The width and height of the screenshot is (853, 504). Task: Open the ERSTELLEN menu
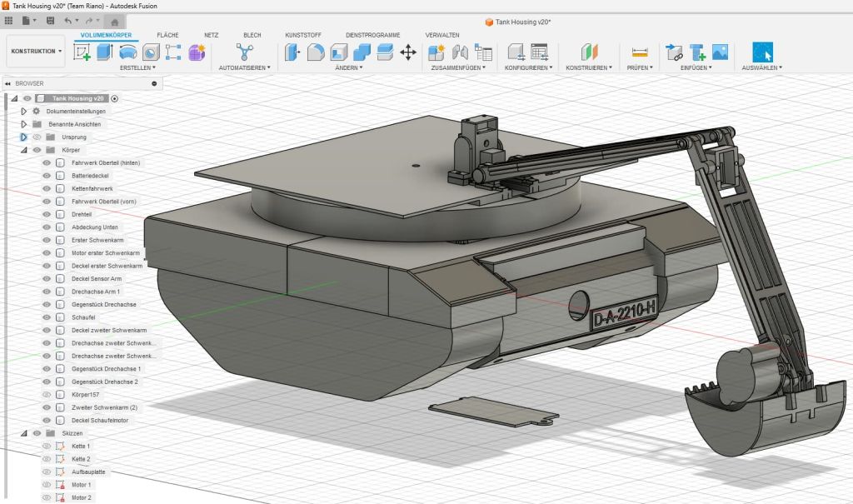pyautogui.click(x=138, y=67)
